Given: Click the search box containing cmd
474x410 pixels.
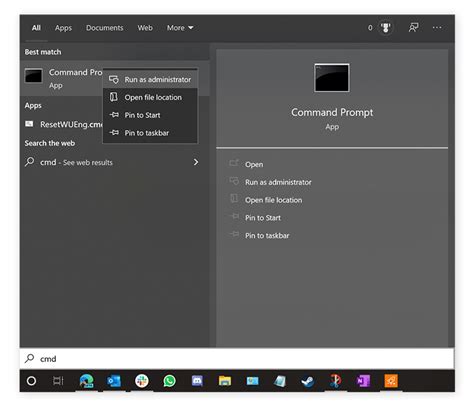Looking at the screenshot, I should tap(237, 359).
